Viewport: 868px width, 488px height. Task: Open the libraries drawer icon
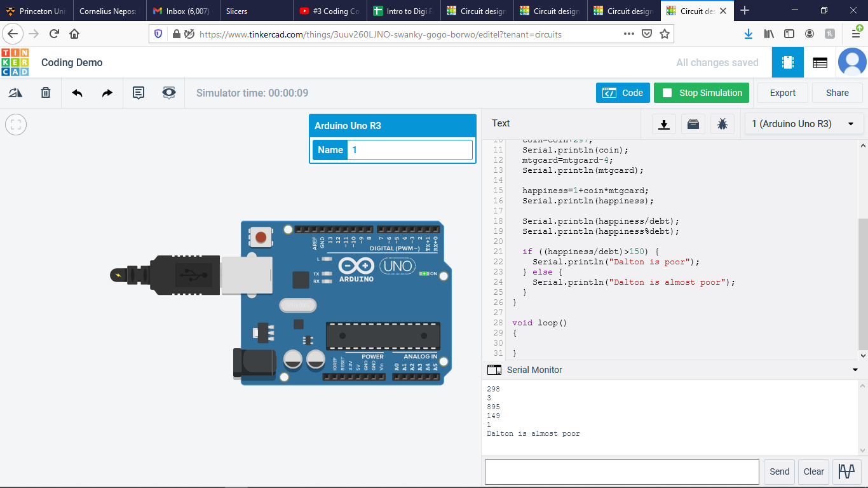coord(693,124)
